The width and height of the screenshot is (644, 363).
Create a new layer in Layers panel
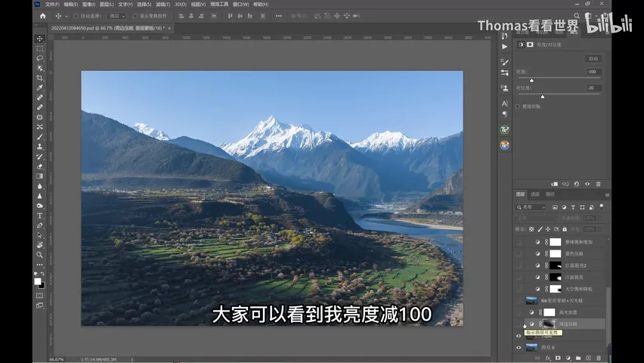pyautogui.click(x=589, y=358)
